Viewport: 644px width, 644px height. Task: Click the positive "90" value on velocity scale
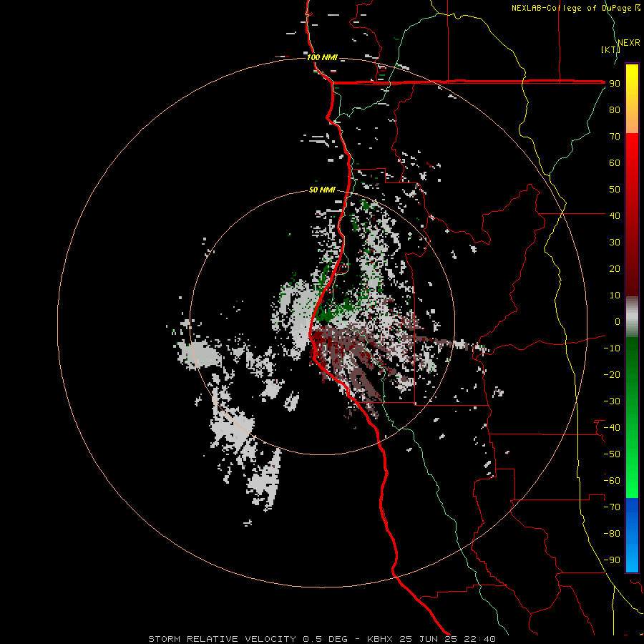(x=615, y=84)
